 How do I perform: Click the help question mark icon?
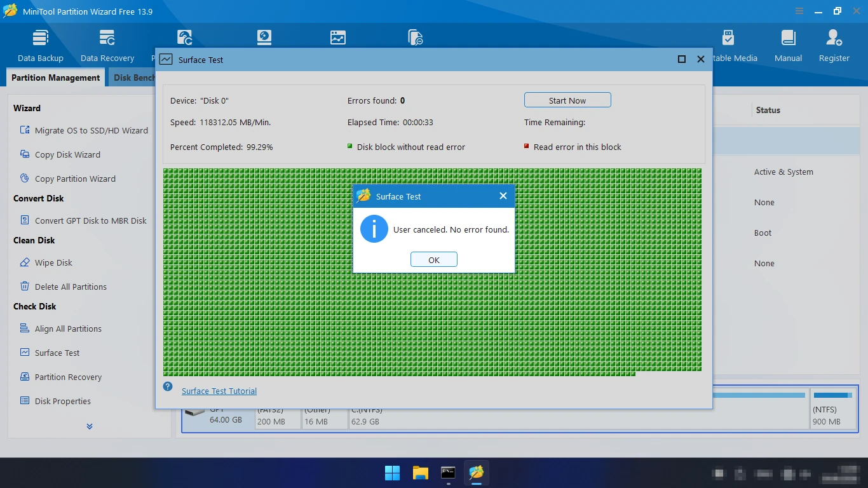tap(168, 386)
